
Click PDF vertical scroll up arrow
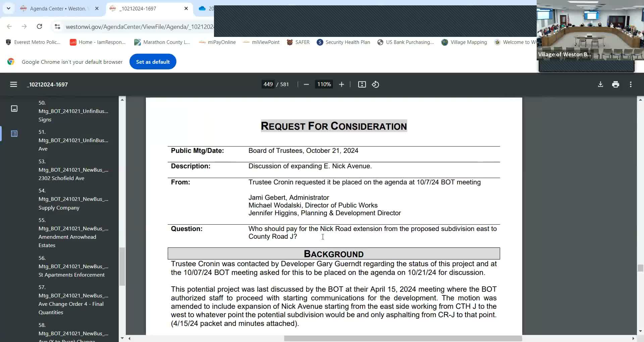click(x=640, y=100)
